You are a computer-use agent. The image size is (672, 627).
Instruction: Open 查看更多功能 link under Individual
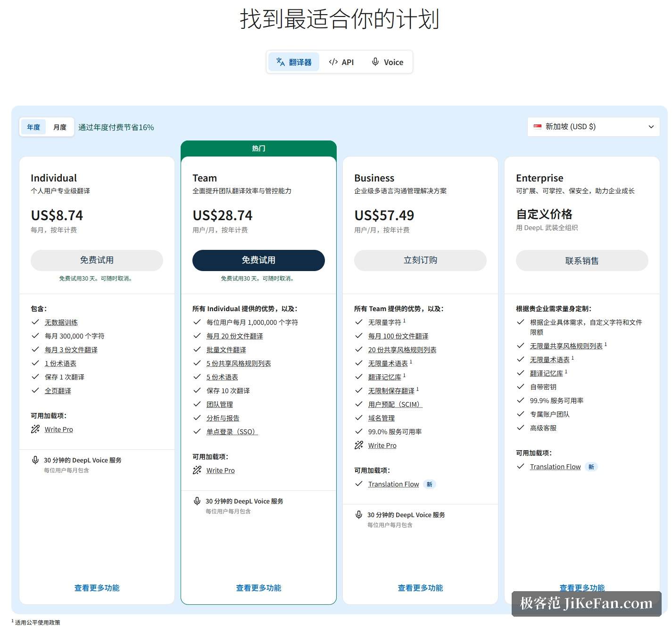click(97, 588)
